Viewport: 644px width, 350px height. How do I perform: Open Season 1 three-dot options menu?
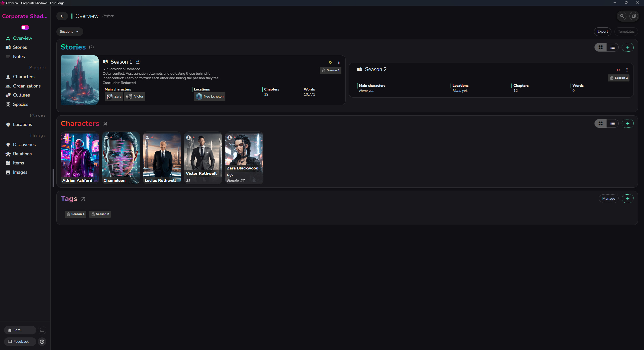tap(339, 62)
